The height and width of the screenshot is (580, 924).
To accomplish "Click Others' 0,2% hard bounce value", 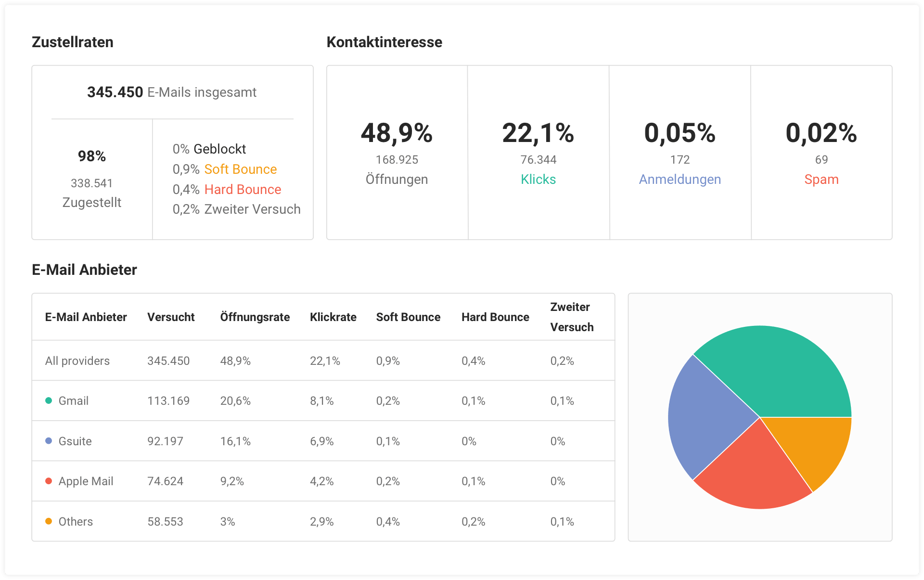I will 473,522.
